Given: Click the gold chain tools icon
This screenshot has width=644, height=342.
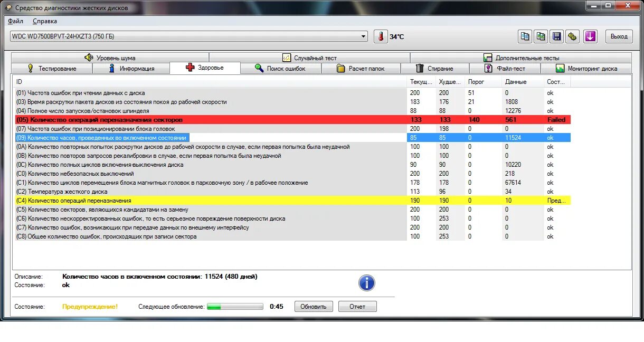Looking at the screenshot, I should click(x=573, y=36).
